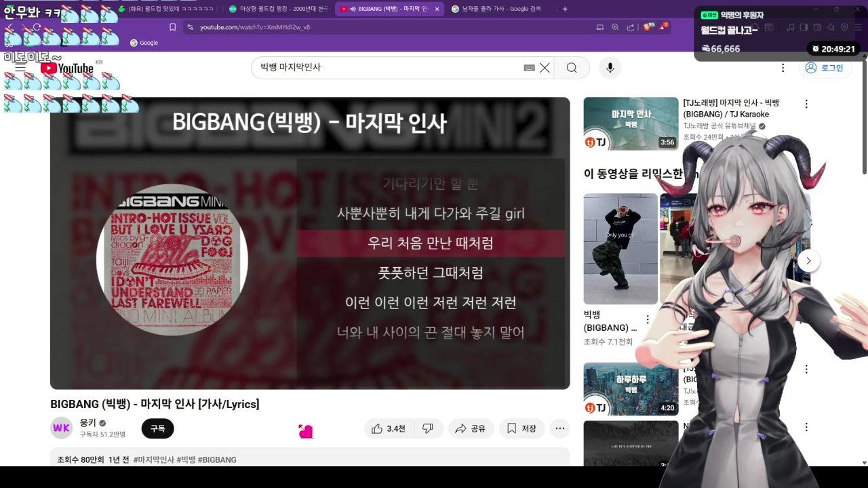This screenshot has height=488, width=868.
Task: Bookmark the page with the bookmark icon
Action: [x=172, y=27]
